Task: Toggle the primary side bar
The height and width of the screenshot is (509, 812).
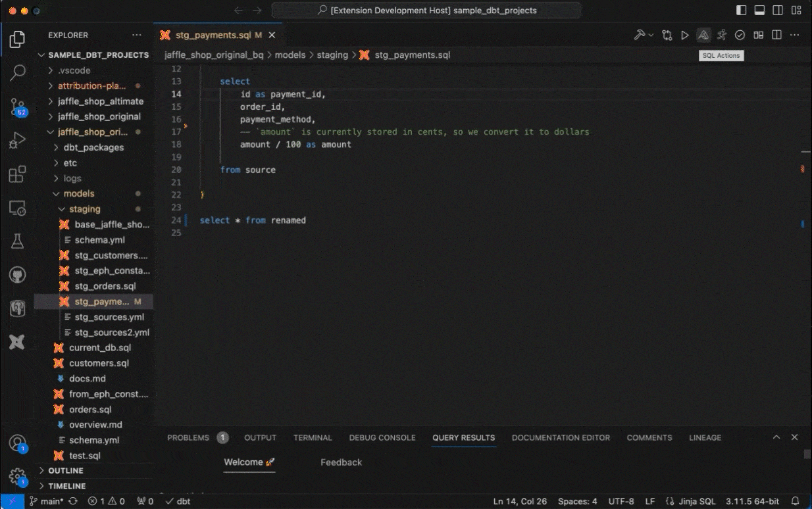Action: tap(742, 11)
